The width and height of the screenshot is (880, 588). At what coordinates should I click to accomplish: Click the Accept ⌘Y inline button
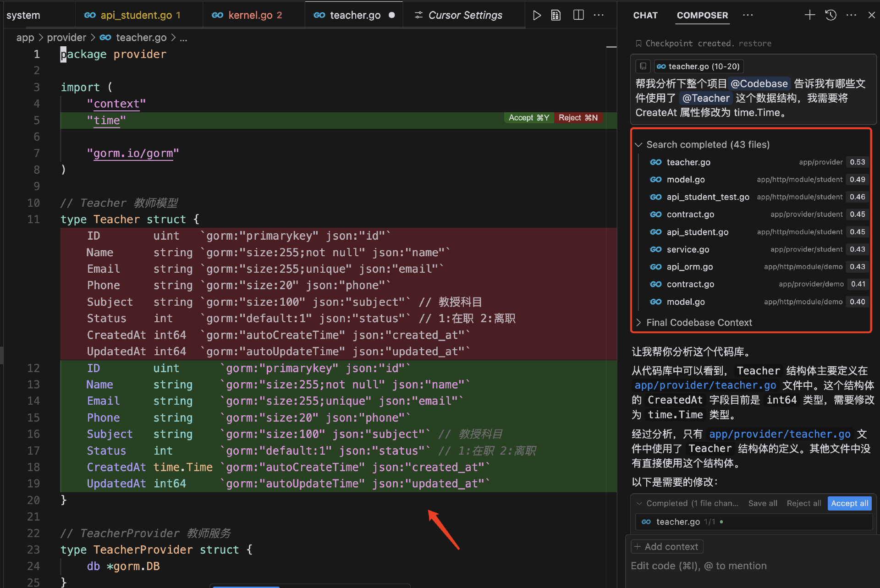click(x=528, y=118)
